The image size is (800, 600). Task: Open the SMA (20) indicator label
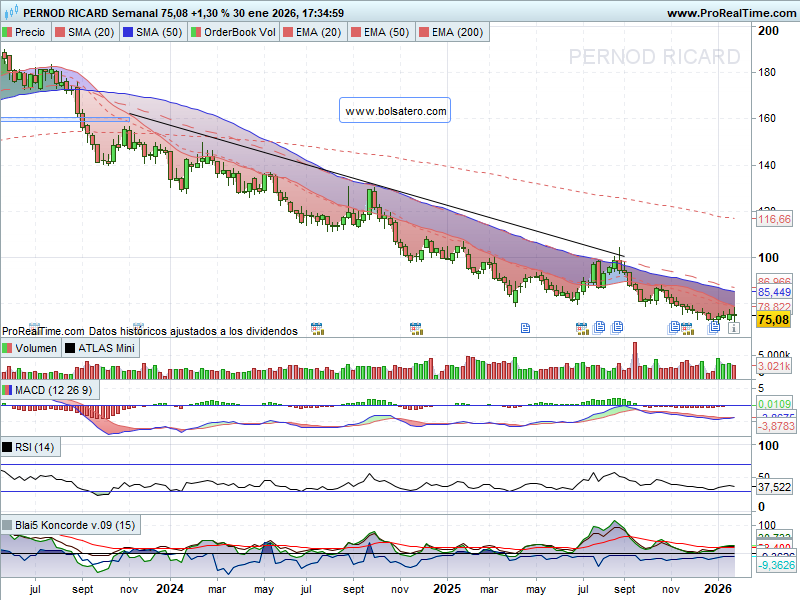point(86,32)
